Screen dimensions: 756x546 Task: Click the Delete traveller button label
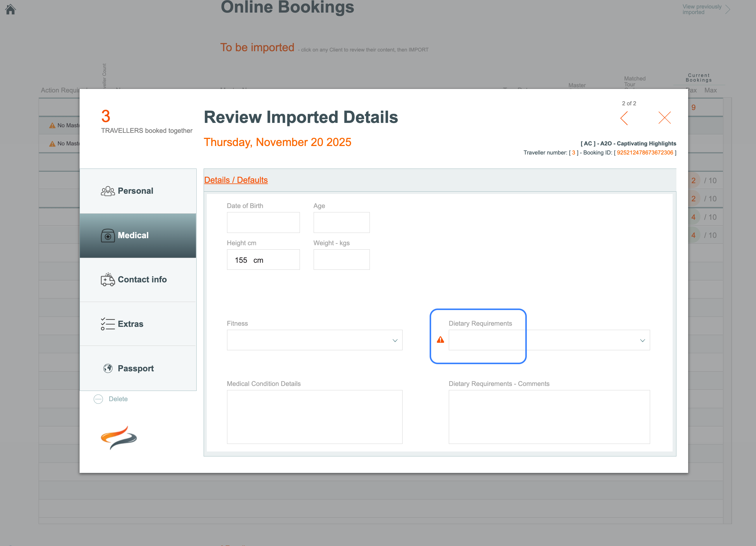coord(118,399)
